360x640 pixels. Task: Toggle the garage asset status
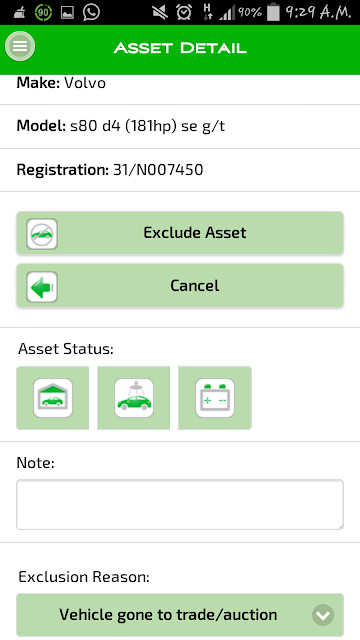pos(53,398)
